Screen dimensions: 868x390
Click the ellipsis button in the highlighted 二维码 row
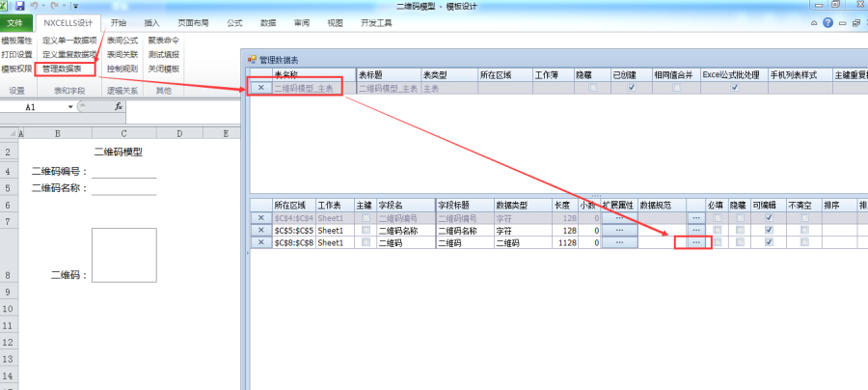tap(695, 242)
